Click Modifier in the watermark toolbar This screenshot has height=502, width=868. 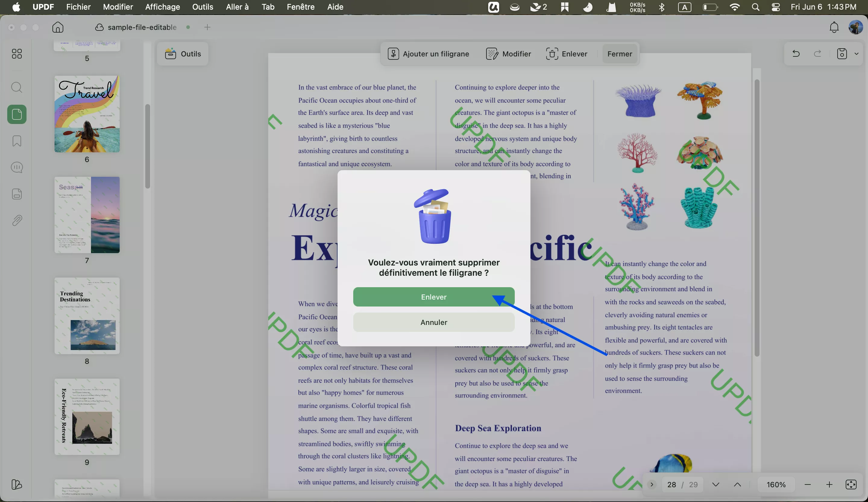[x=509, y=54]
